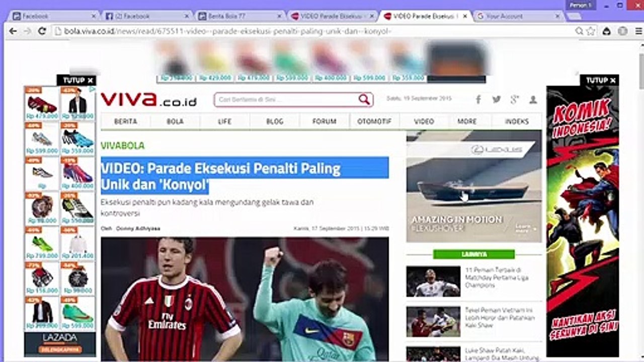Click the author name Donny Adhiyasa
The image size is (644, 362).
tap(138, 228)
